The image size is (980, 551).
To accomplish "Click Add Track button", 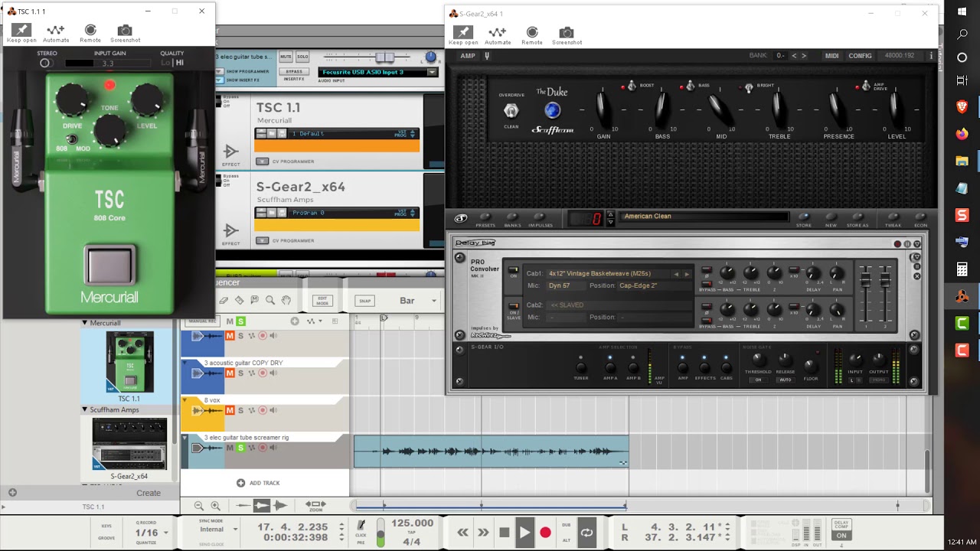I will point(258,483).
